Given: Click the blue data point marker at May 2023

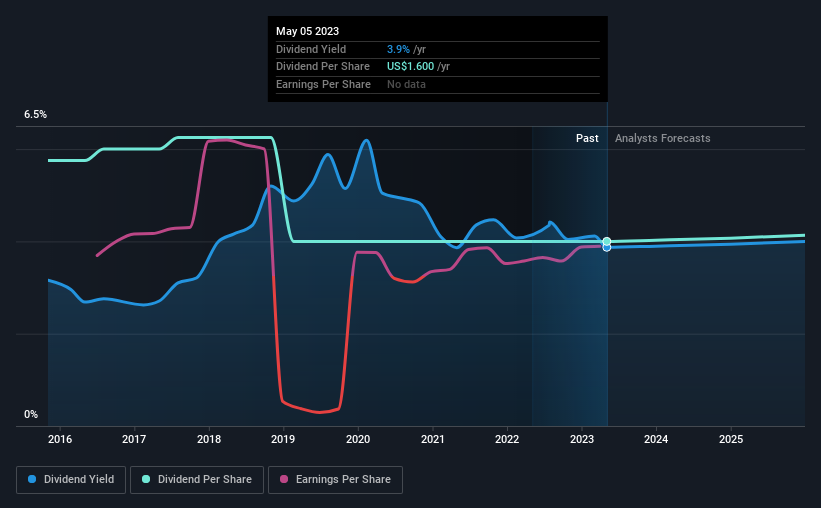Looking at the screenshot, I should point(607,248).
